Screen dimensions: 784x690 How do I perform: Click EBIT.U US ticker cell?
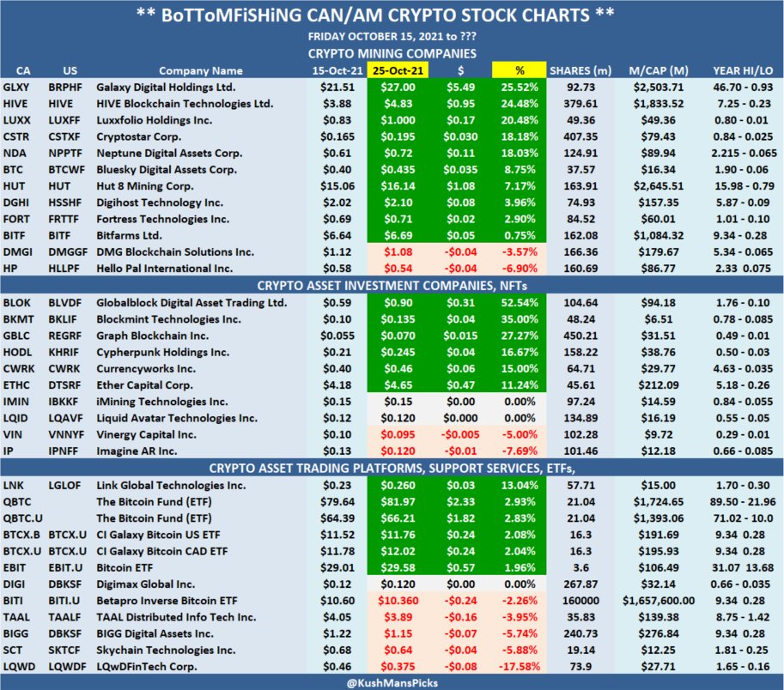point(65,568)
